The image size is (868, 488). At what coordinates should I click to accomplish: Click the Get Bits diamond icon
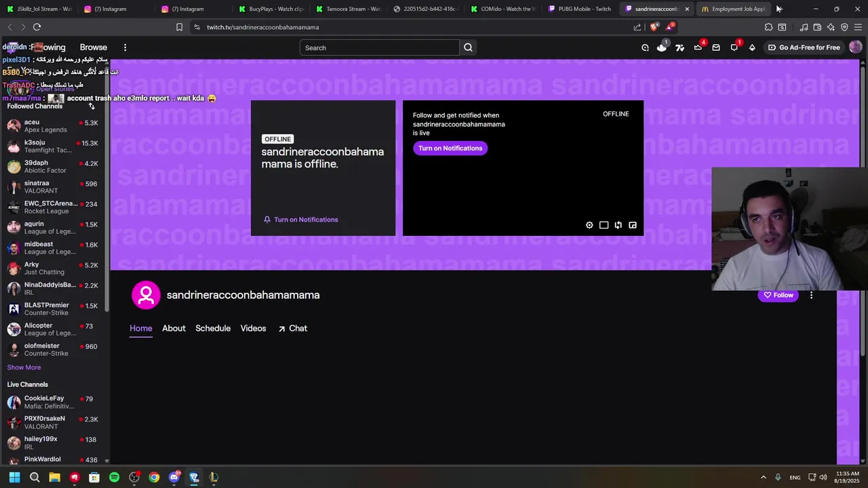[x=752, y=47]
